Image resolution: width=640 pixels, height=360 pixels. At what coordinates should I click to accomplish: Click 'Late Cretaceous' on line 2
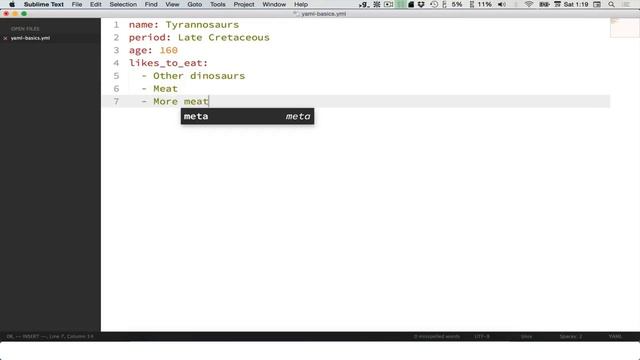click(224, 38)
